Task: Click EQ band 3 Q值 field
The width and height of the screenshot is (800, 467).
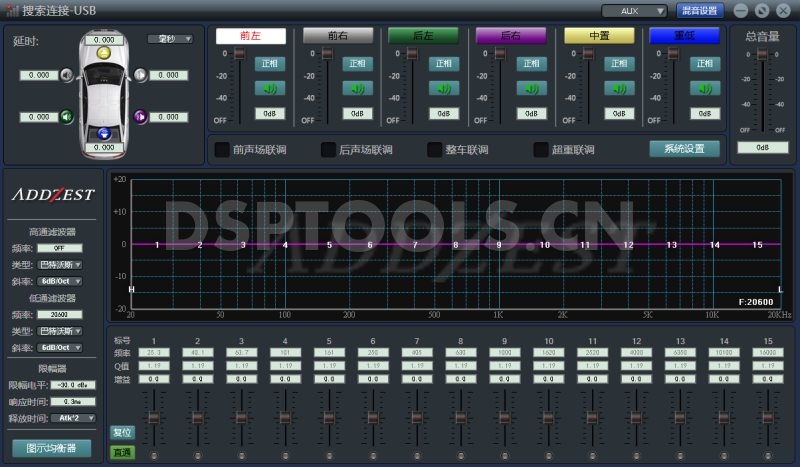Action: (x=241, y=365)
